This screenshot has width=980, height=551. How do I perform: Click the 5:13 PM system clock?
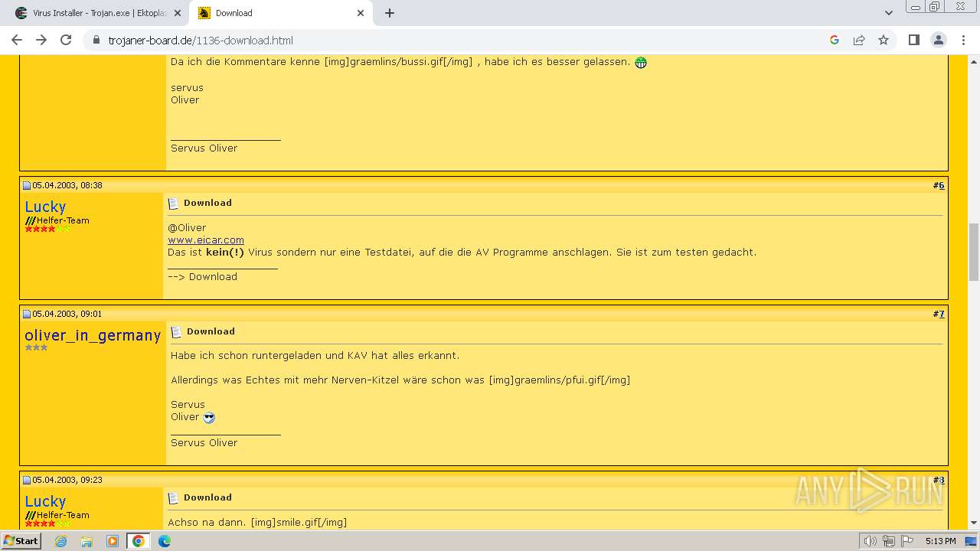pos(940,541)
